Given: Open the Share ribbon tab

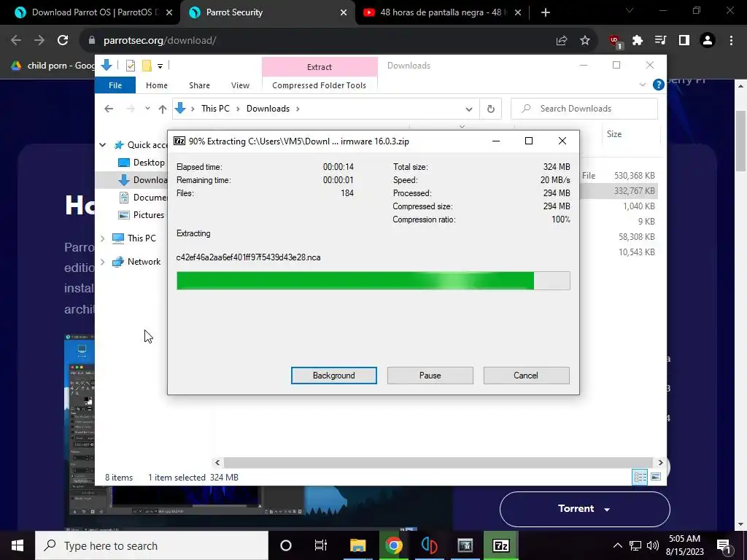Looking at the screenshot, I should 199,85.
